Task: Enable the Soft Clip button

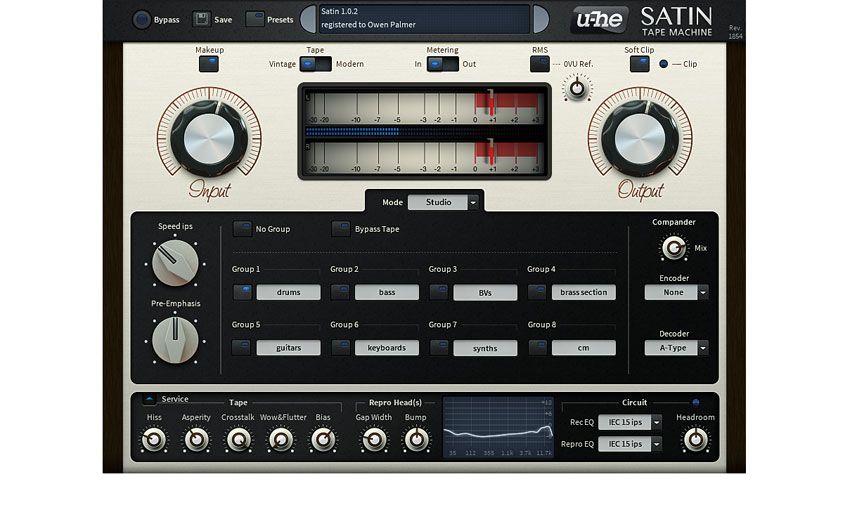Action: pos(640,64)
